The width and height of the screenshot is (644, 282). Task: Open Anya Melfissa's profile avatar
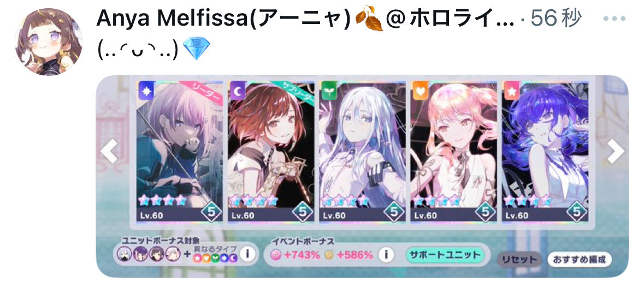(49, 42)
